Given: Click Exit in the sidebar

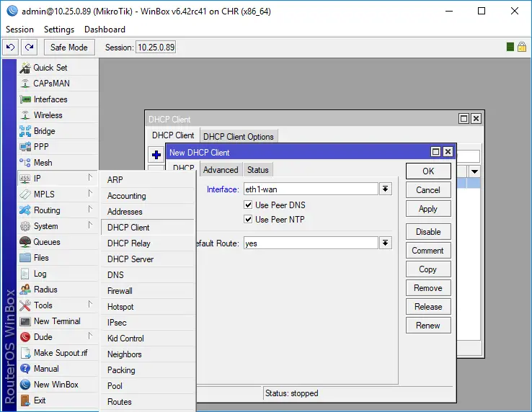Looking at the screenshot, I should coord(58,400).
